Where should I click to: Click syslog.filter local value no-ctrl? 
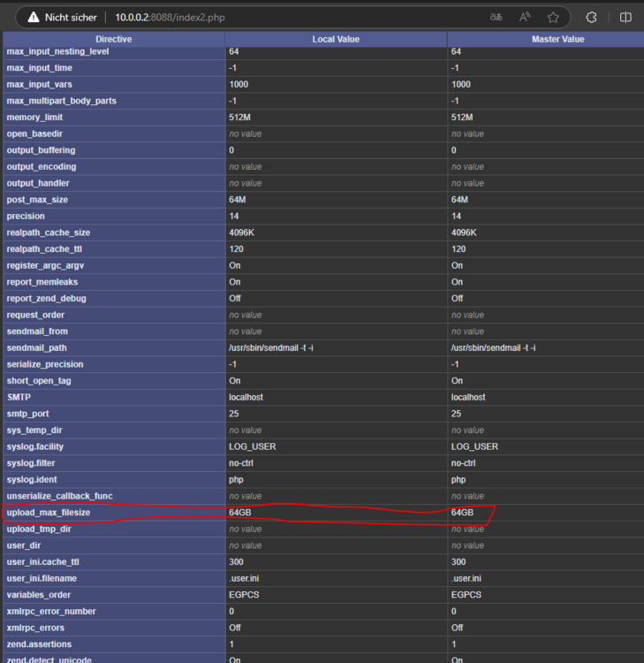[x=241, y=463]
